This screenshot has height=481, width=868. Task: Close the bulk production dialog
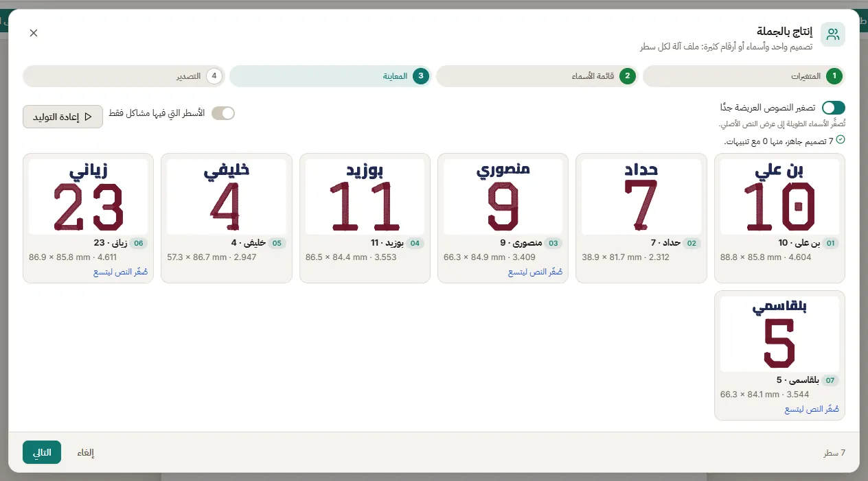click(34, 33)
